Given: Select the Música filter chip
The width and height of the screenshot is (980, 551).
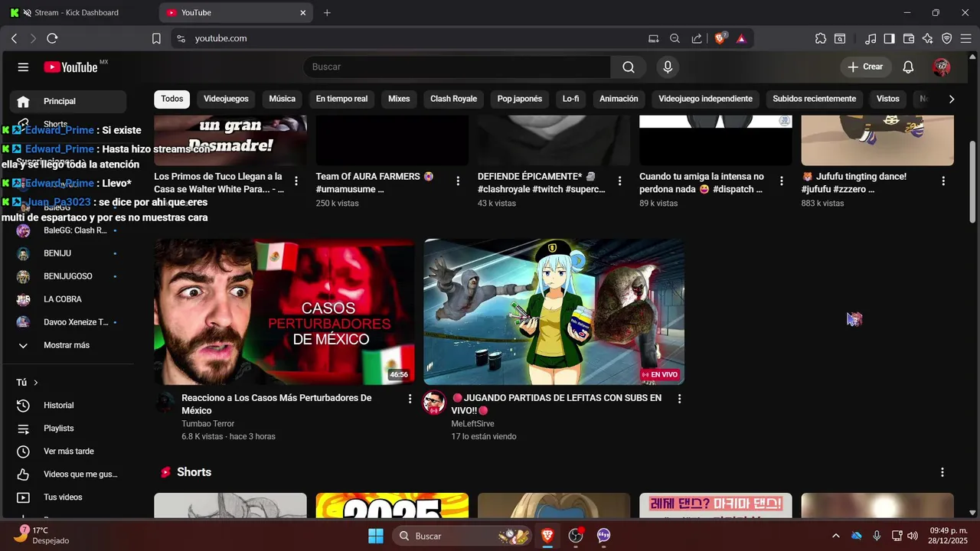Looking at the screenshot, I should point(282,99).
